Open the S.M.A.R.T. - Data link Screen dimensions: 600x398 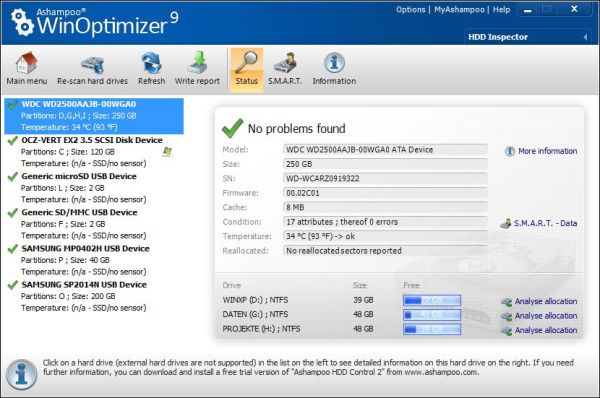pos(545,223)
